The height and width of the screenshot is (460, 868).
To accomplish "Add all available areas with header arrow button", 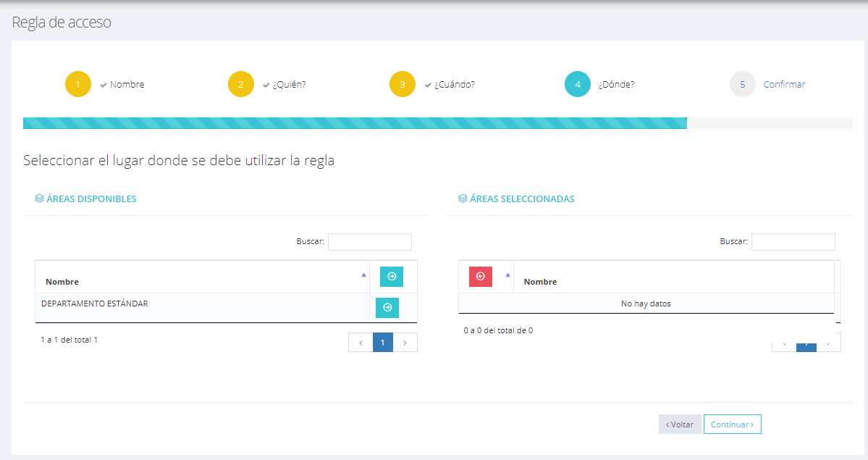I will [392, 277].
